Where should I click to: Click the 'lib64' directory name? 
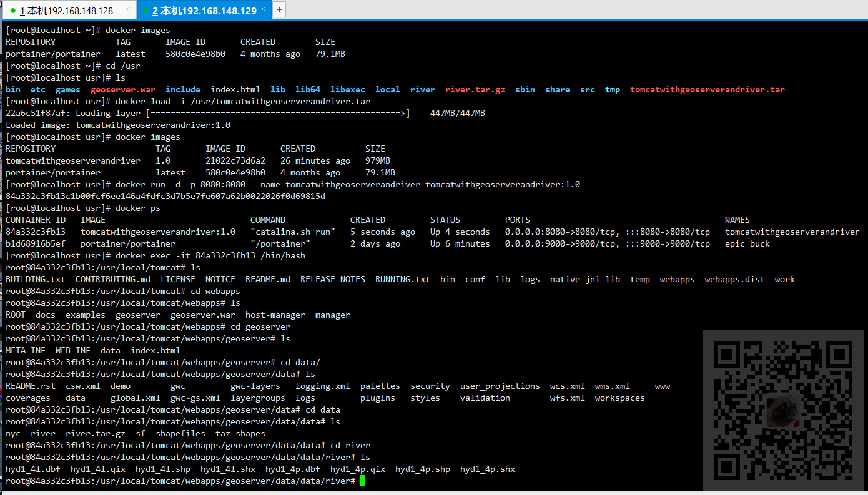point(308,89)
